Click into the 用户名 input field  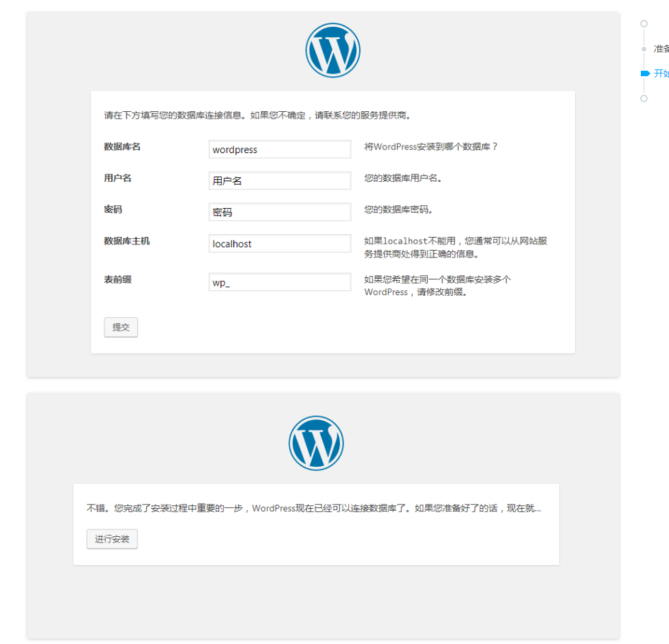[x=280, y=181]
